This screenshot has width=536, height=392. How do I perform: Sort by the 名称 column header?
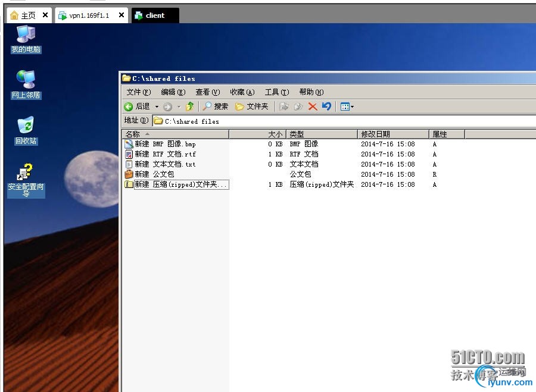[175, 134]
